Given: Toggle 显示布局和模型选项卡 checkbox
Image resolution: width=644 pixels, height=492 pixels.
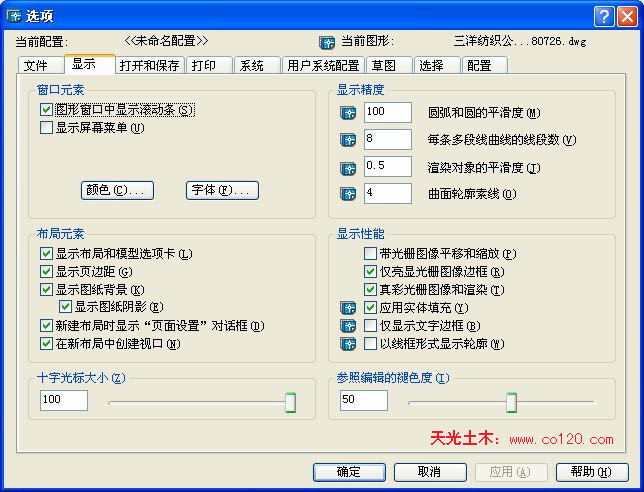Looking at the screenshot, I should pos(46,253).
